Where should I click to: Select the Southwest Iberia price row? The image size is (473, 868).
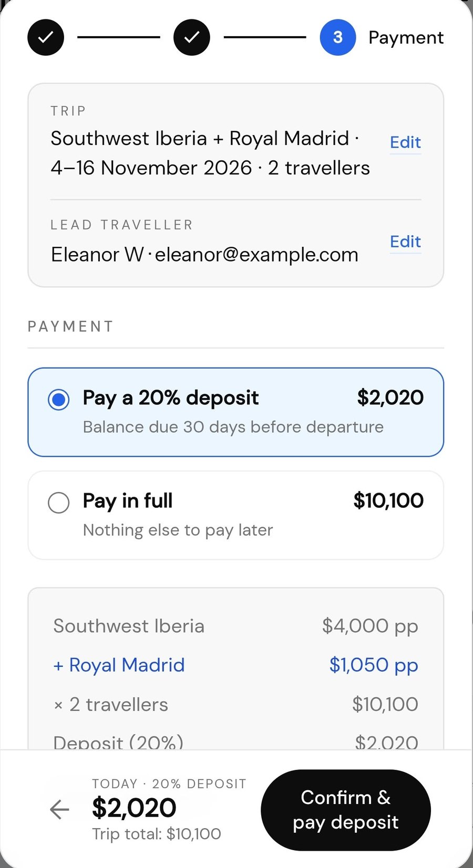pos(235,626)
